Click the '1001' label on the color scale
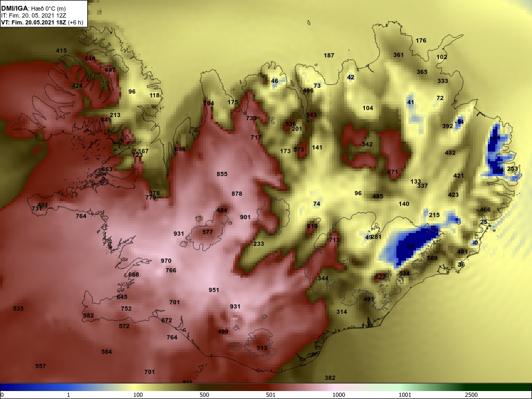532x399 pixels. 405,395
